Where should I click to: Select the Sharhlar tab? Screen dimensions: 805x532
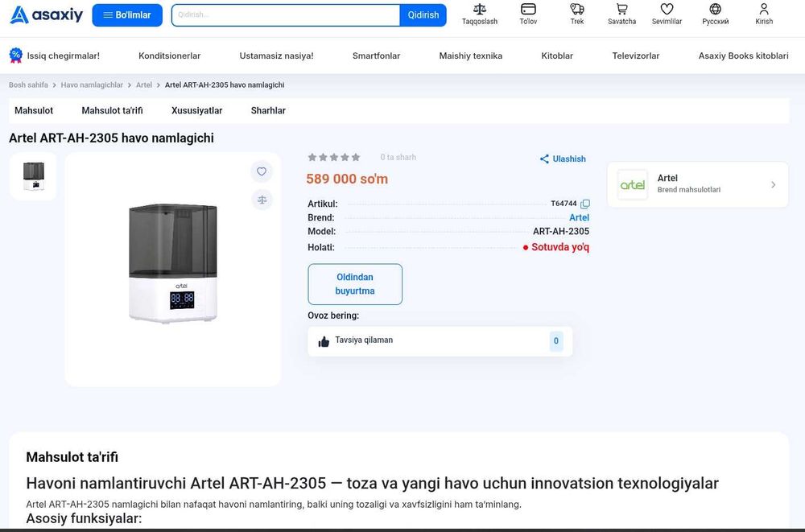click(x=268, y=110)
